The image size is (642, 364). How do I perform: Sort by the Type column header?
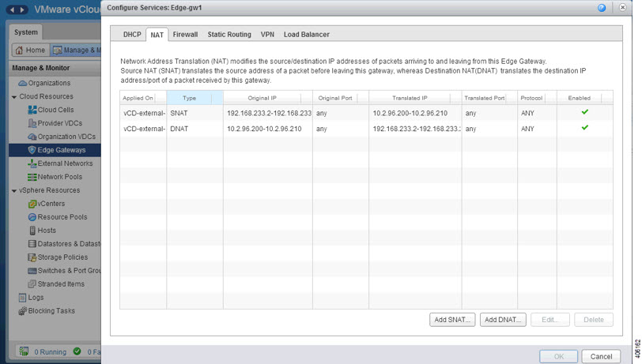coord(194,98)
